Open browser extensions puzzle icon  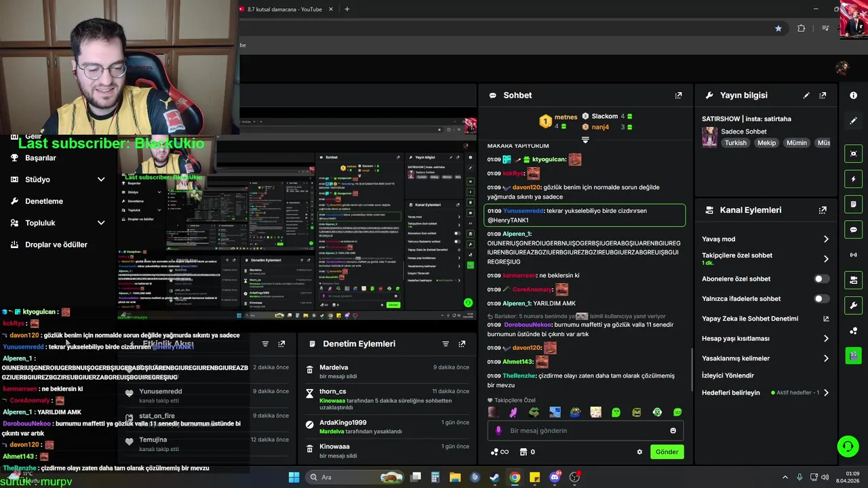point(802,28)
